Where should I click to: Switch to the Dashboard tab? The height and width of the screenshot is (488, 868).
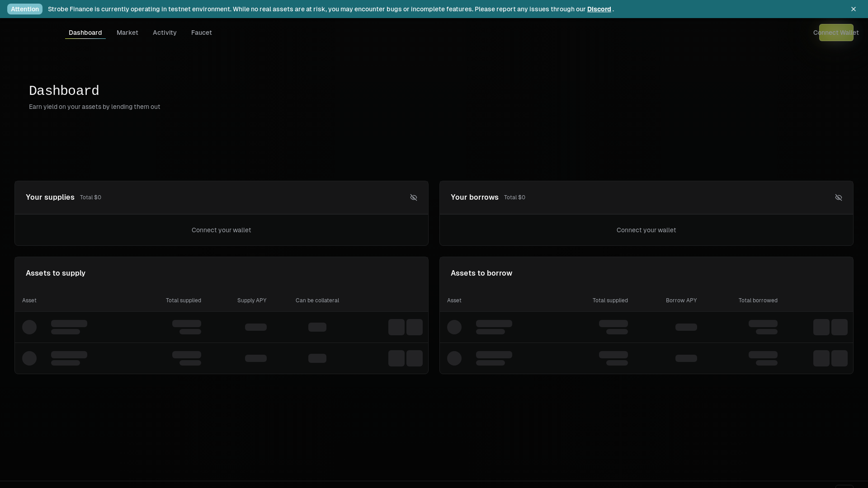pos(85,33)
